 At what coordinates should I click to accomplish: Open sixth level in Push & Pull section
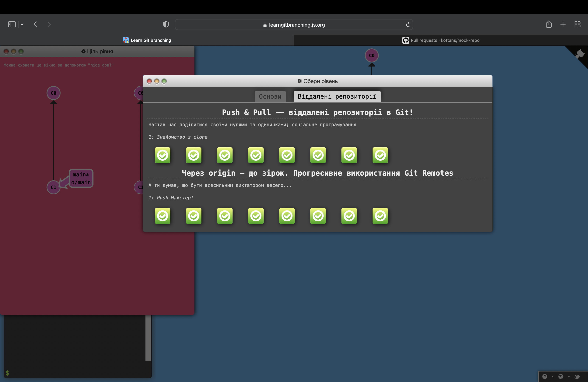pos(318,155)
